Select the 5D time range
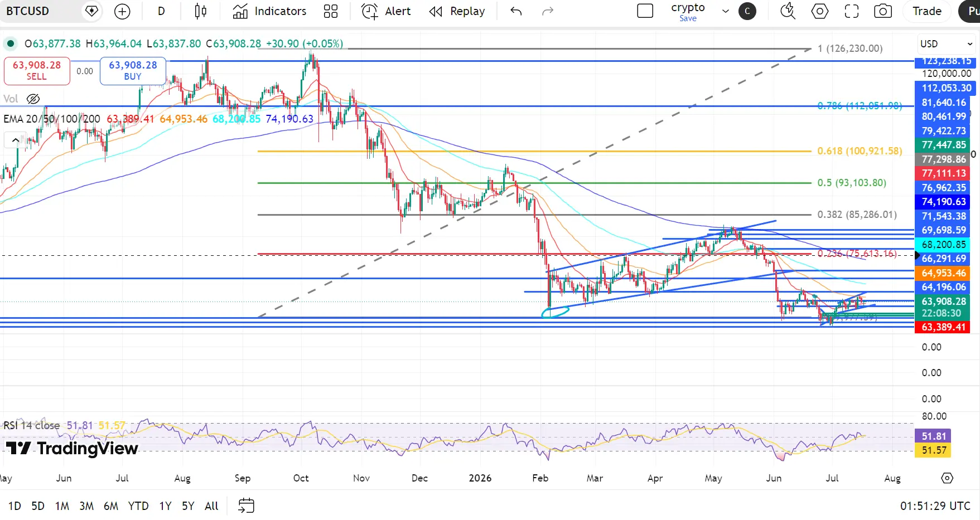Viewport: 980px width, 520px height. pos(38,506)
